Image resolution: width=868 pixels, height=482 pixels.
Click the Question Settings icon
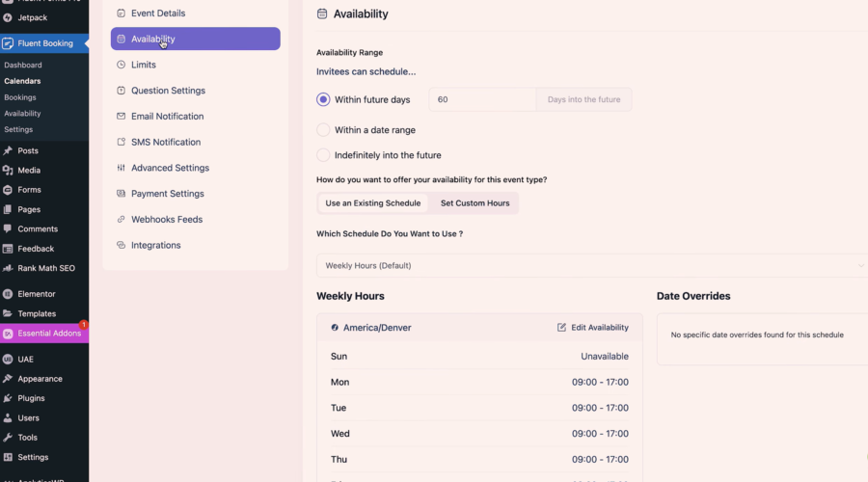point(121,91)
